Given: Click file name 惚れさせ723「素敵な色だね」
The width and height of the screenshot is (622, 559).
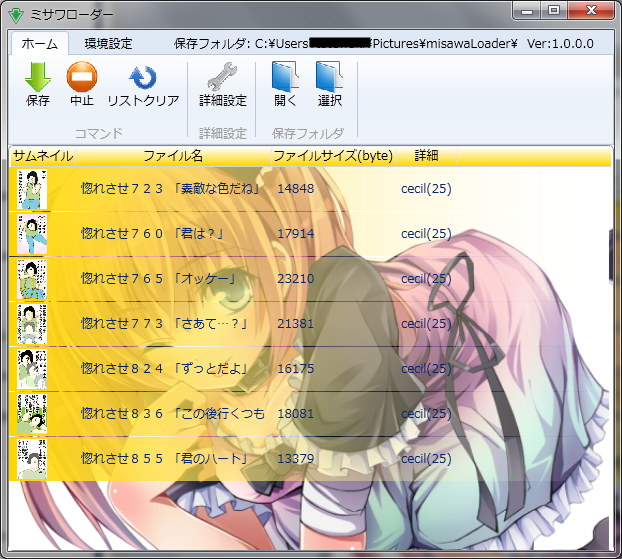Looking at the screenshot, I should [171, 188].
